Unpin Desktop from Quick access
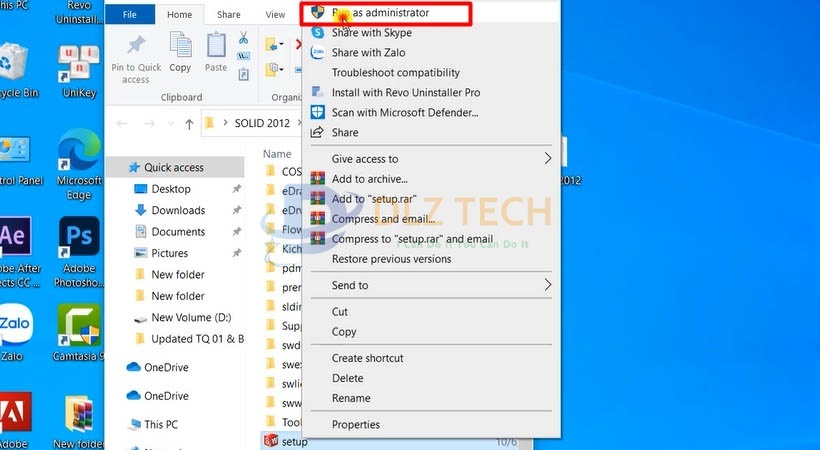The height and width of the screenshot is (450, 820). pos(236,189)
